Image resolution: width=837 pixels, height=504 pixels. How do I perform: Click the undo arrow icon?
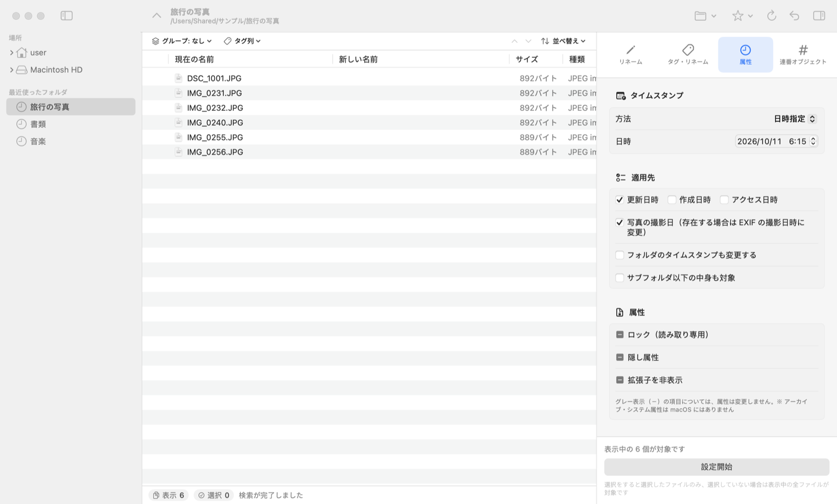coord(794,16)
